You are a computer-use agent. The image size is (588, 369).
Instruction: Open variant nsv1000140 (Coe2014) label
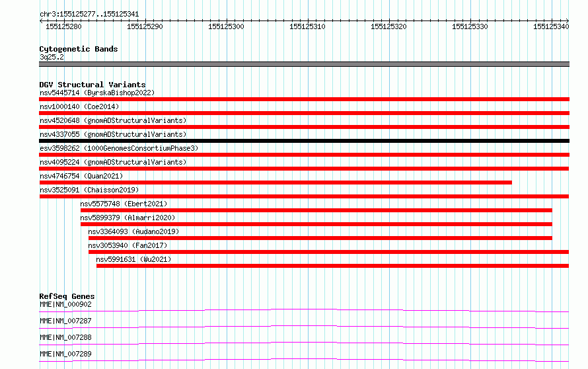pyautogui.click(x=79, y=106)
